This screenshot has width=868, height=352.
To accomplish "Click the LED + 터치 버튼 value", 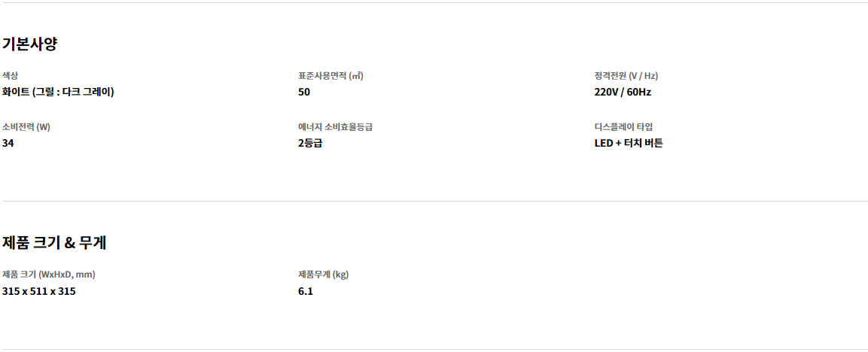I will pos(629,143).
